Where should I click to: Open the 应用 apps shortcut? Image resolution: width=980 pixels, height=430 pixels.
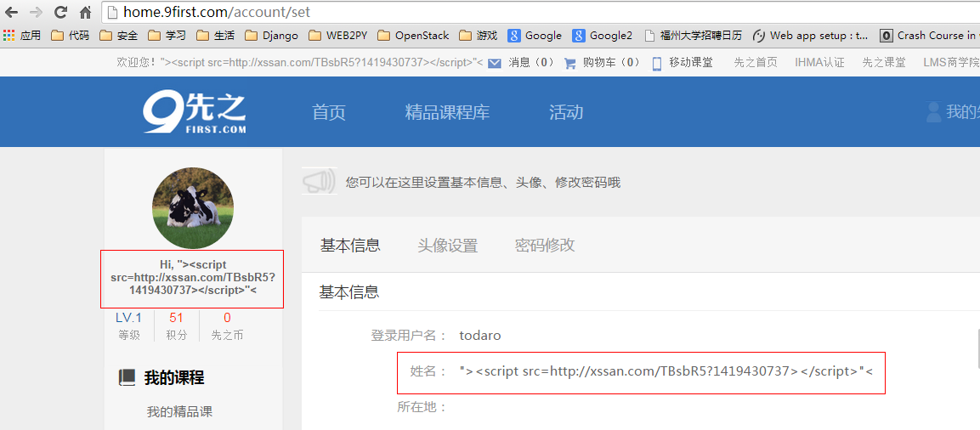click(x=22, y=36)
